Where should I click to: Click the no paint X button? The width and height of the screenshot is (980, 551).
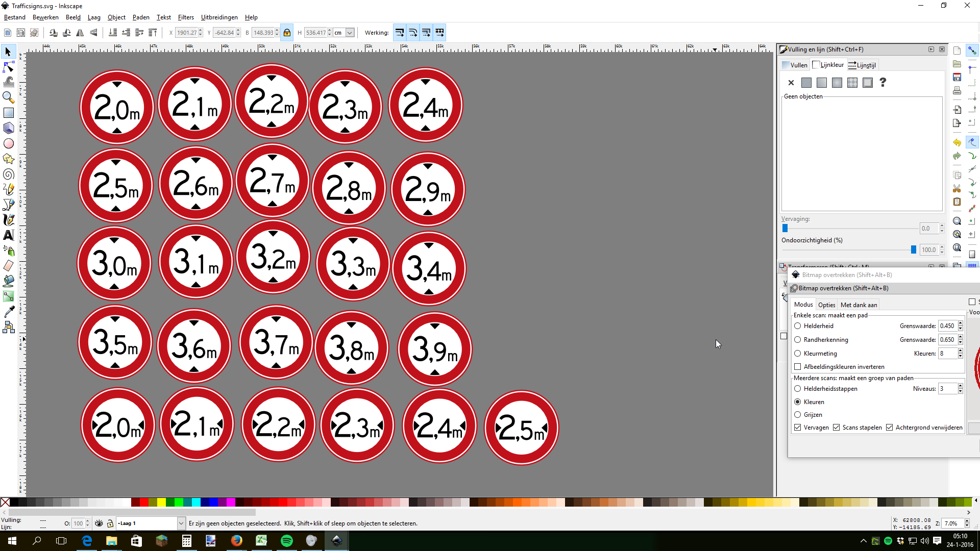pos(791,83)
